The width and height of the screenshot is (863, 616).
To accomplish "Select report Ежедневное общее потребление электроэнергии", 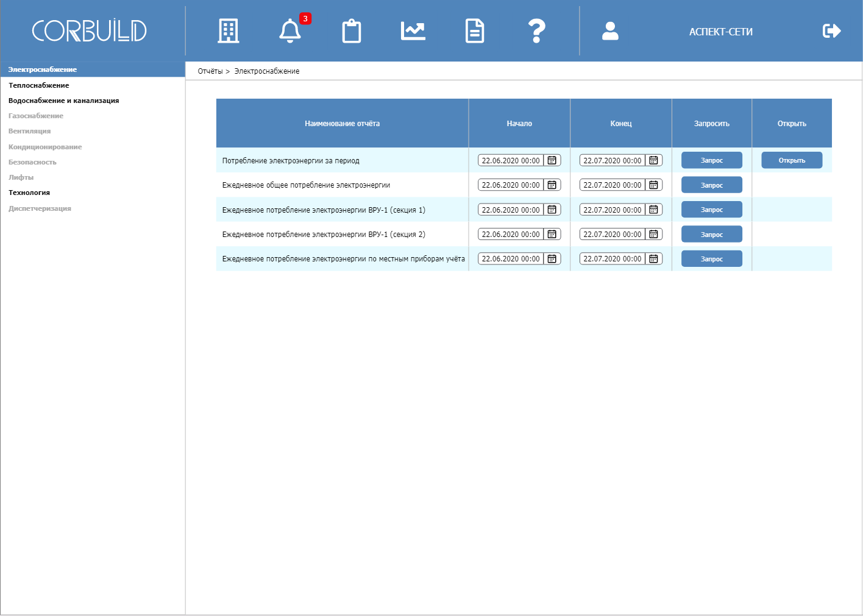I will click(306, 185).
